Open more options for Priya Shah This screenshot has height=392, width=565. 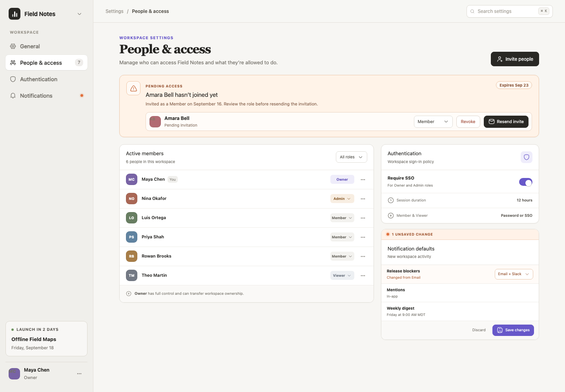pos(363,237)
